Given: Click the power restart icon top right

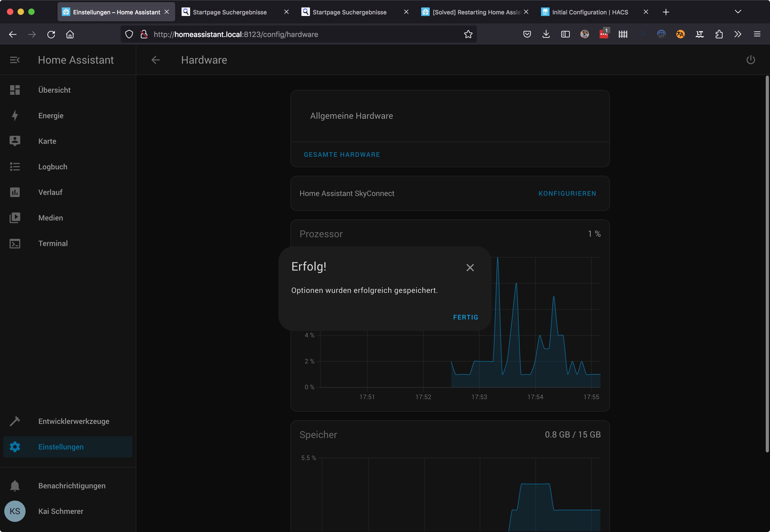Looking at the screenshot, I should click(x=750, y=60).
